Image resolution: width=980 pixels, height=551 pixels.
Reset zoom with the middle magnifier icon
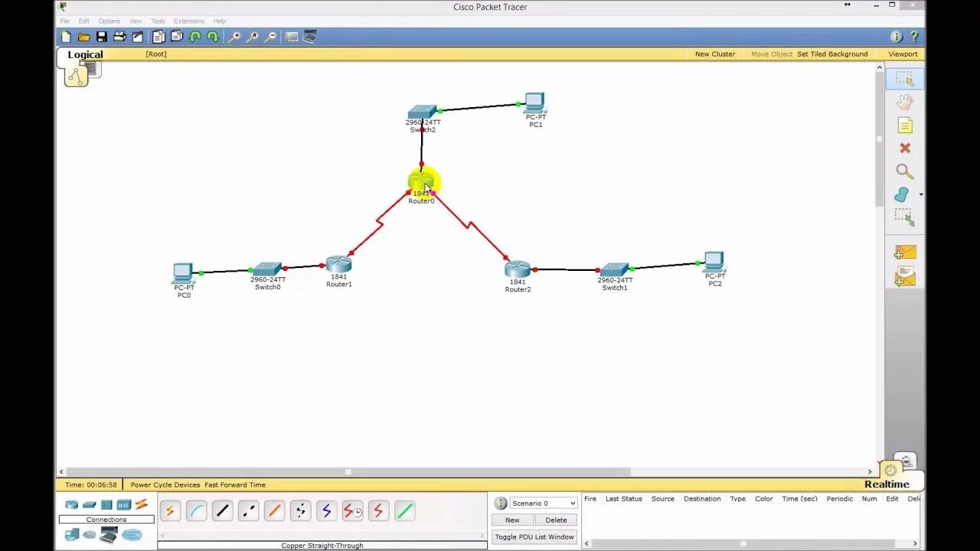252,37
